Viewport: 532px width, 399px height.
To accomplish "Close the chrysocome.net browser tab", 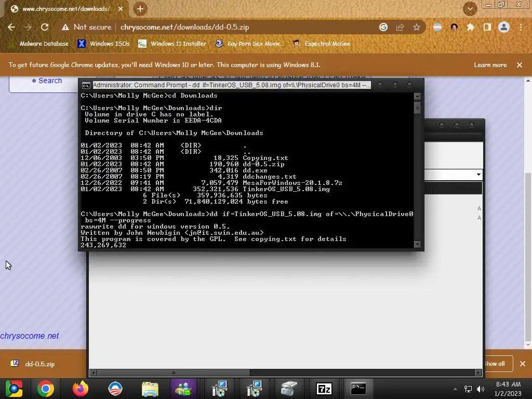I will [x=121, y=9].
